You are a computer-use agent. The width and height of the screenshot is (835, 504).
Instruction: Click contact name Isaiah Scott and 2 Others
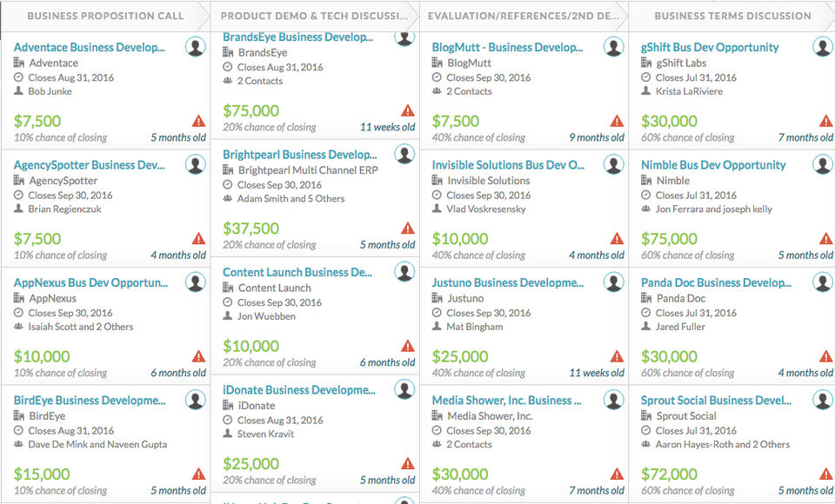(81, 327)
